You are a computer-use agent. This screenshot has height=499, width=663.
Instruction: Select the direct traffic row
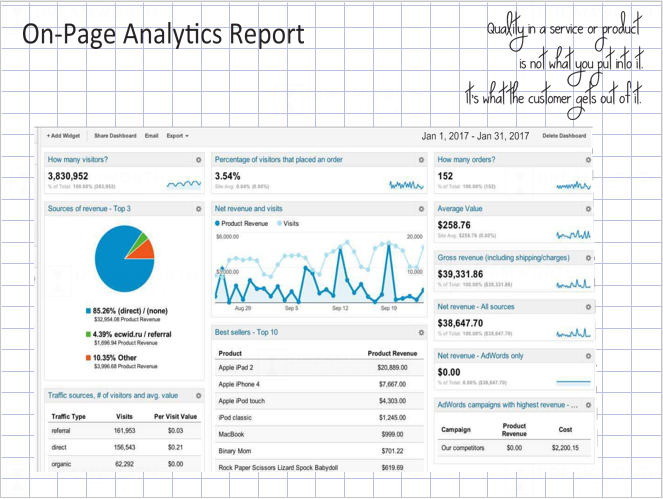tap(124, 447)
